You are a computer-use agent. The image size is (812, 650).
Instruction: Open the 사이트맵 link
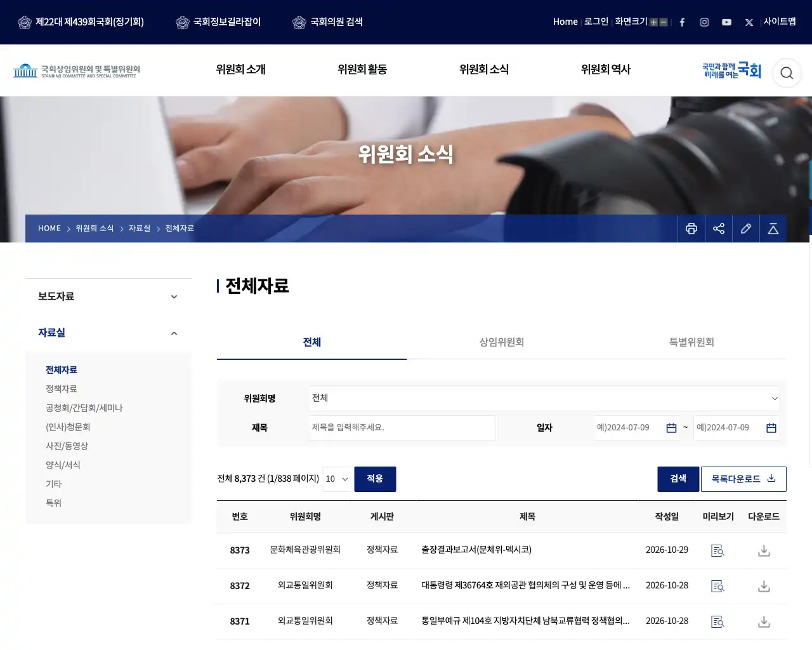pos(780,22)
